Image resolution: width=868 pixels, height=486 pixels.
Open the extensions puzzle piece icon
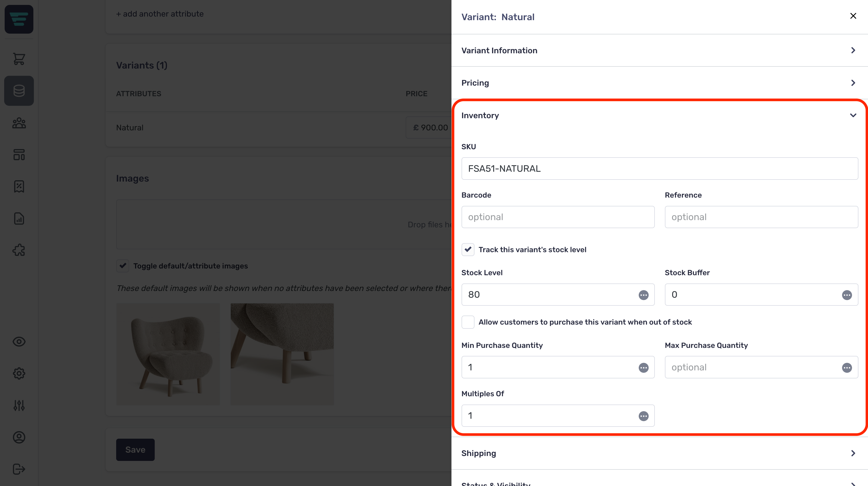pyautogui.click(x=19, y=250)
